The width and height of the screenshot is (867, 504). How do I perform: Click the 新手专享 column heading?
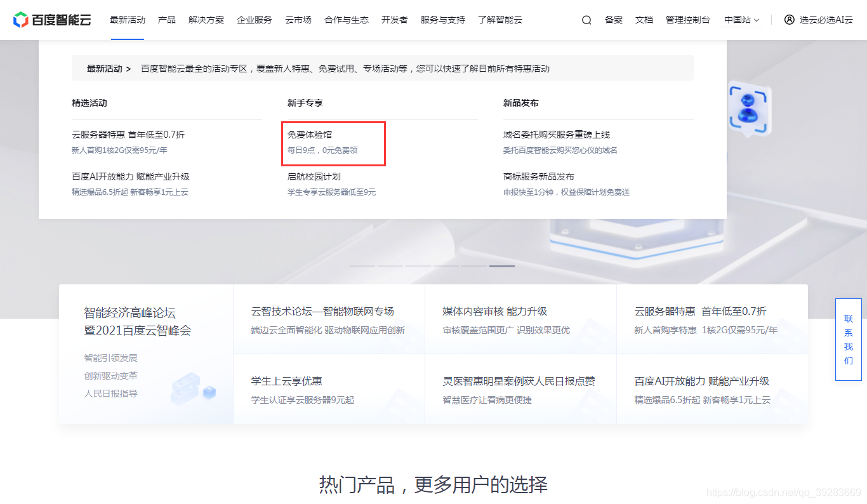click(x=305, y=103)
